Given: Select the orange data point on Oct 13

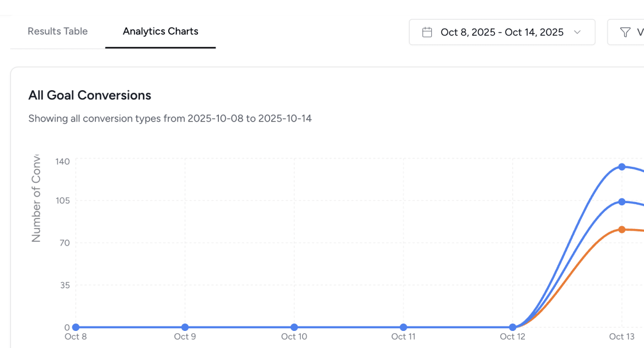Looking at the screenshot, I should pos(622,230).
